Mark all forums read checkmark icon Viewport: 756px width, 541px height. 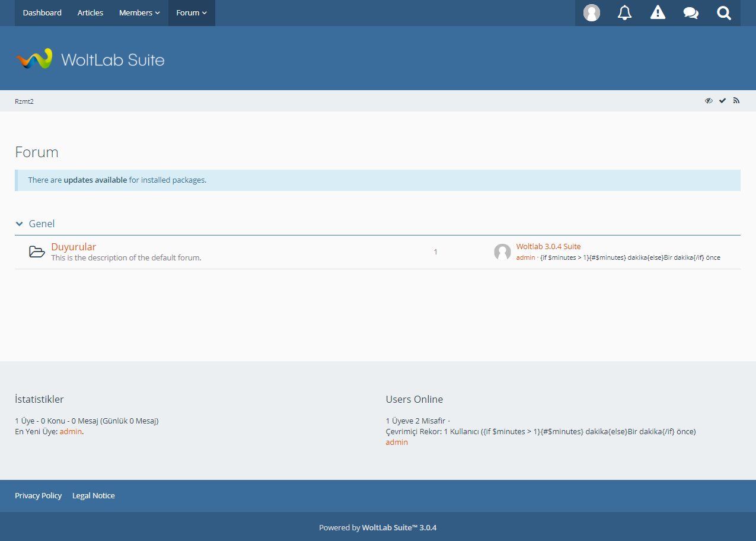coord(722,101)
